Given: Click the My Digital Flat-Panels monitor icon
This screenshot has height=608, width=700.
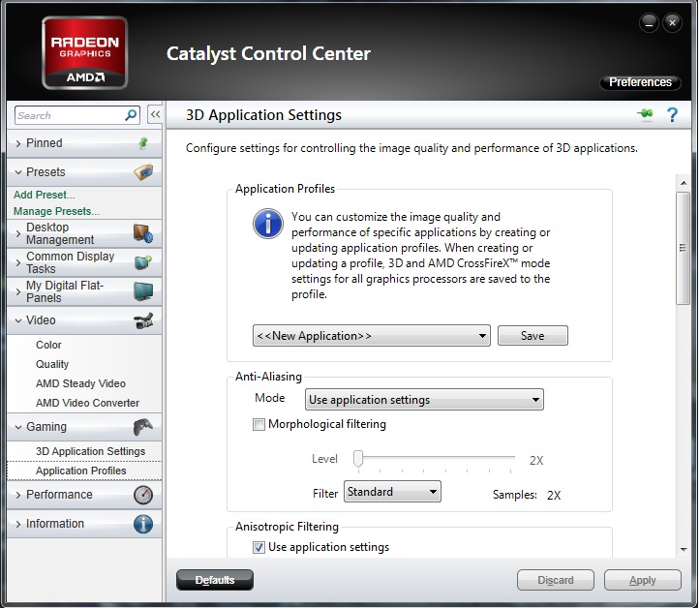Looking at the screenshot, I should click(x=143, y=291).
